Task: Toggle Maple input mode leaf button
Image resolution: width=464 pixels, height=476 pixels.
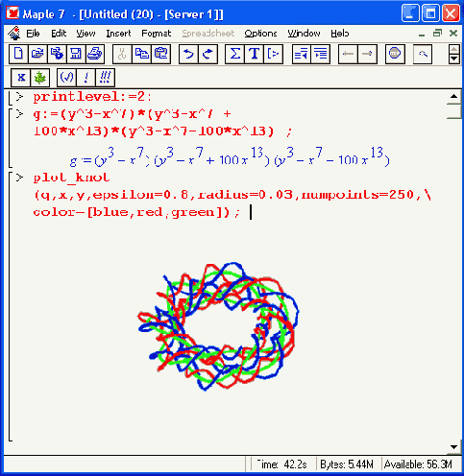Action: pos(40,78)
